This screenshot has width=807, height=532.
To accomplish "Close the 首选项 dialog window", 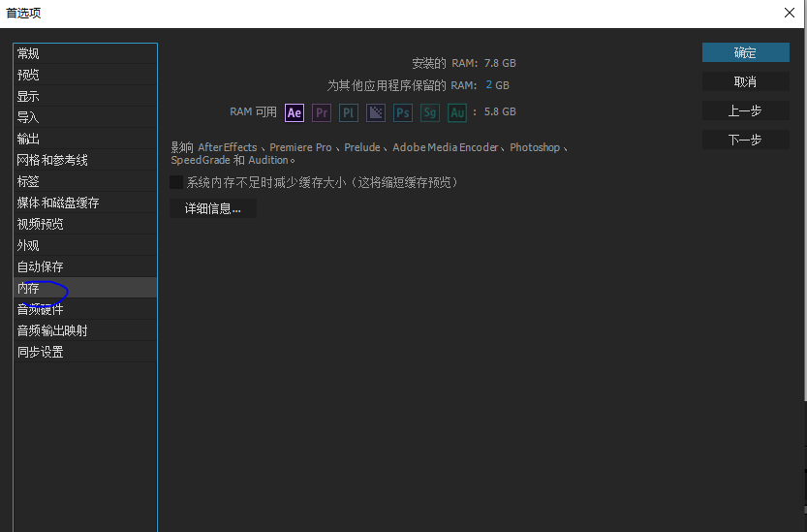I will click(789, 13).
